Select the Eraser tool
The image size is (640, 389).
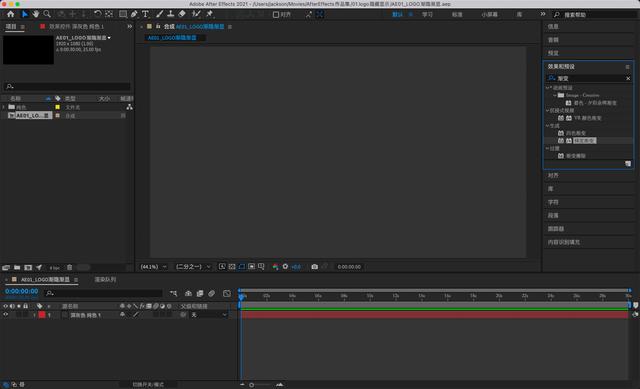pyautogui.click(x=182, y=14)
